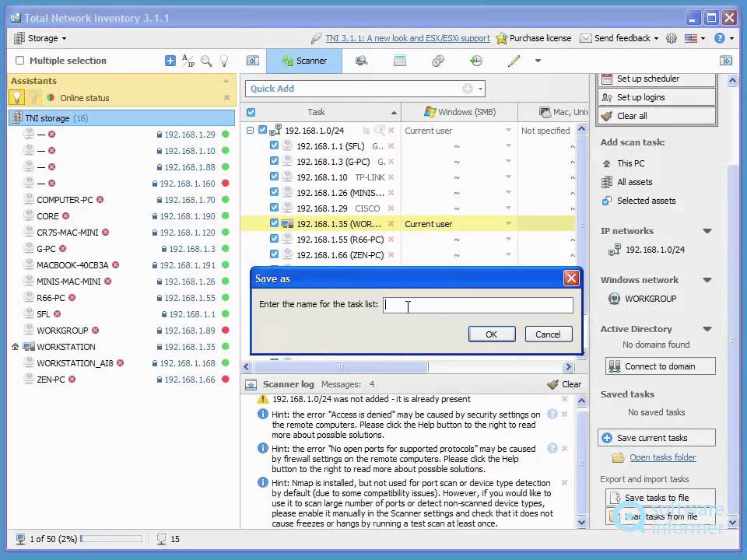Uncheck the 192.168.1.29 CISCO checkbox

click(274, 208)
